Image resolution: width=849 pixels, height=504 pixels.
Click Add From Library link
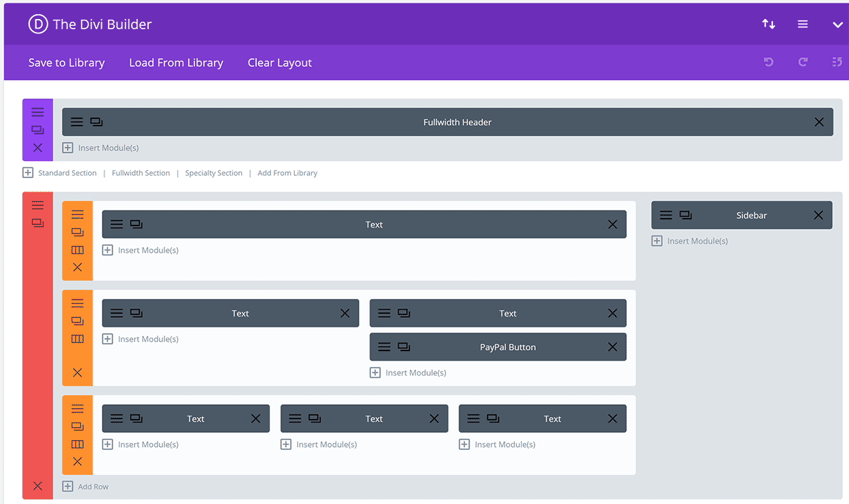tap(287, 173)
